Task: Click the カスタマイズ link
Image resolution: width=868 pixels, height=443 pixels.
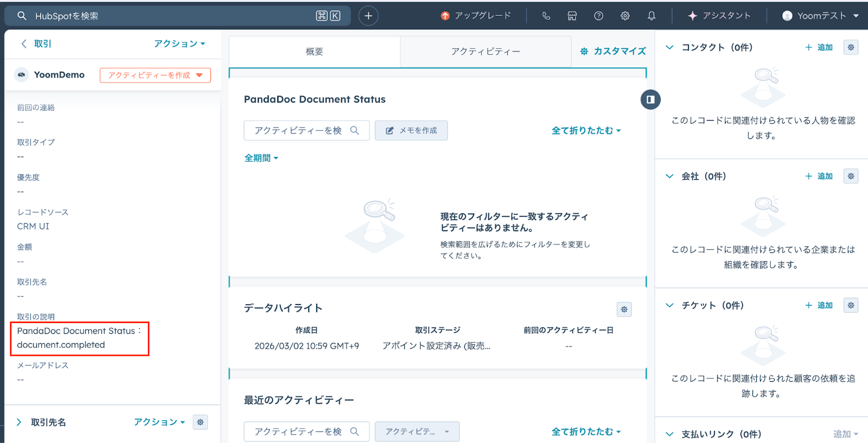Action: point(613,51)
